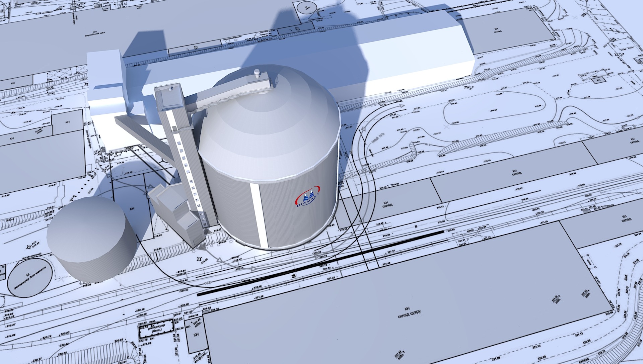Select the small cylindrical tank model

pyautogui.click(x=90, y=238)
